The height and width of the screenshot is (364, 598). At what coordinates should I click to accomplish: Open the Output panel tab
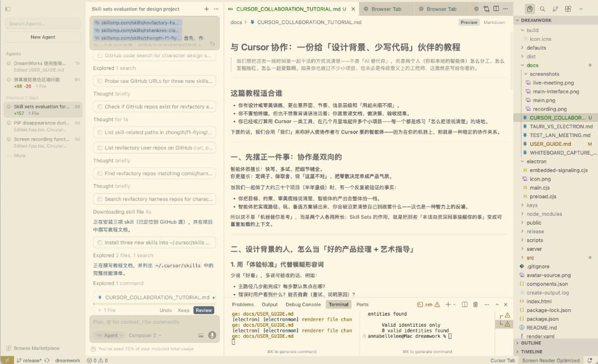pos(270,304)
